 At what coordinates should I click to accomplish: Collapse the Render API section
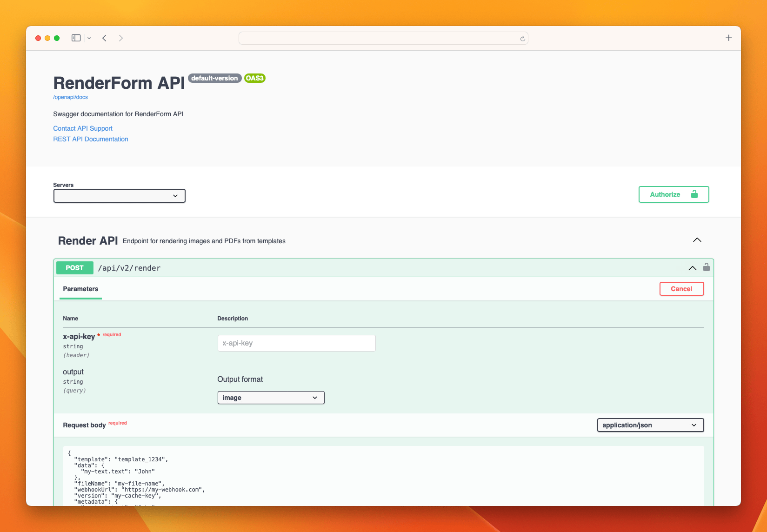[697, 240]
